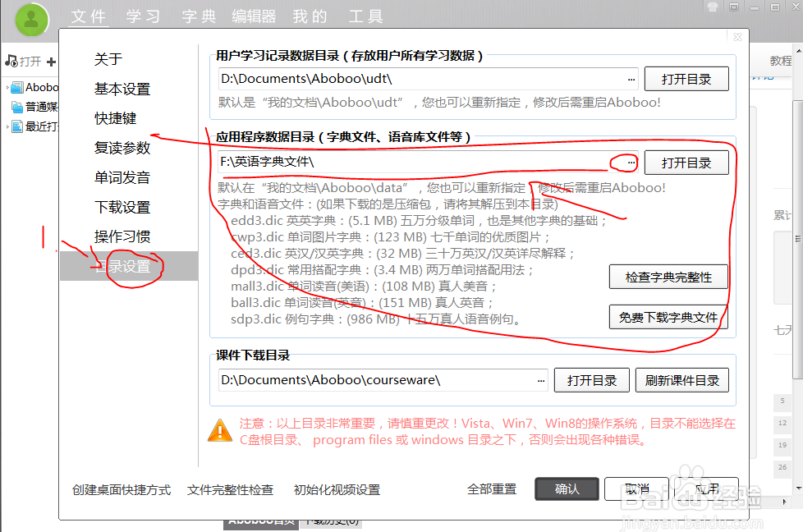The height and width of the screenshot is (532, 803).
Task: Click 检查字典完整性 button
Action: pyautogui.click(x=668, y=277)
